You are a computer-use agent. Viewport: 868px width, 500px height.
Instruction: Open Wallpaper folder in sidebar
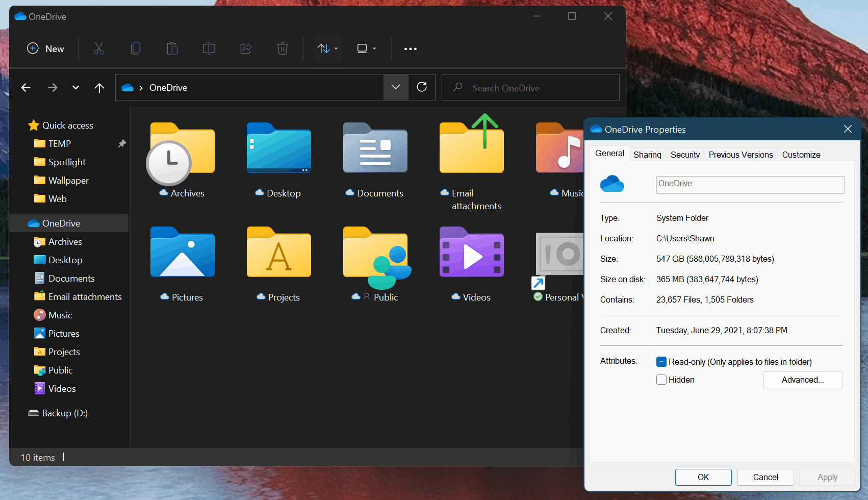68,180
